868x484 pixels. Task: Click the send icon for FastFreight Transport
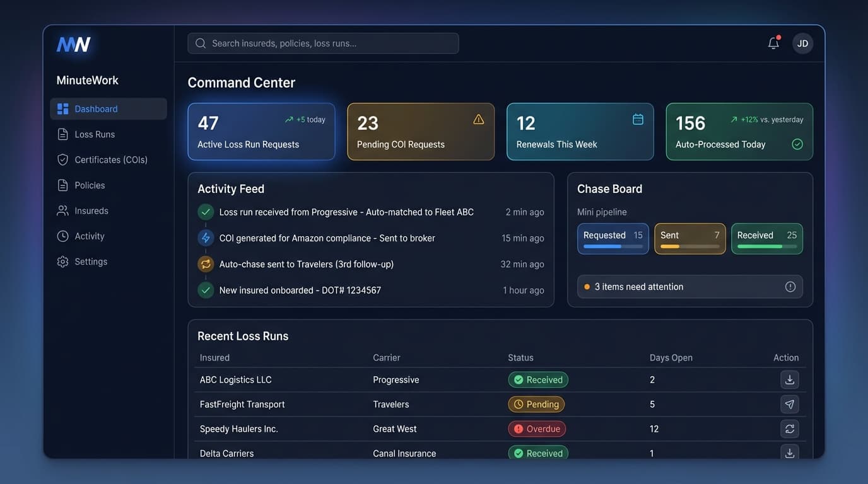[x=789, y=404]
